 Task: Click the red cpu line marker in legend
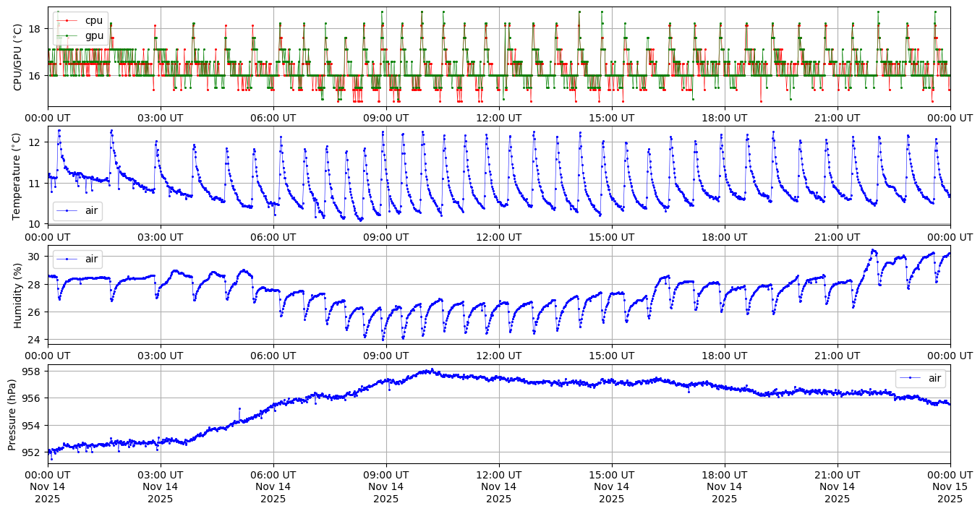[x=67, y=20]
